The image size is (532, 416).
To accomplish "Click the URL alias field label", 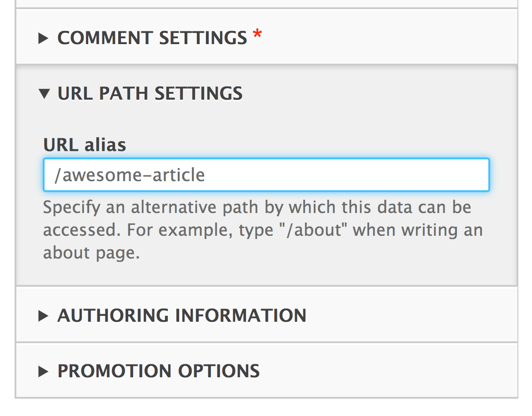I will pyautogui.click(x=85, y=145).
